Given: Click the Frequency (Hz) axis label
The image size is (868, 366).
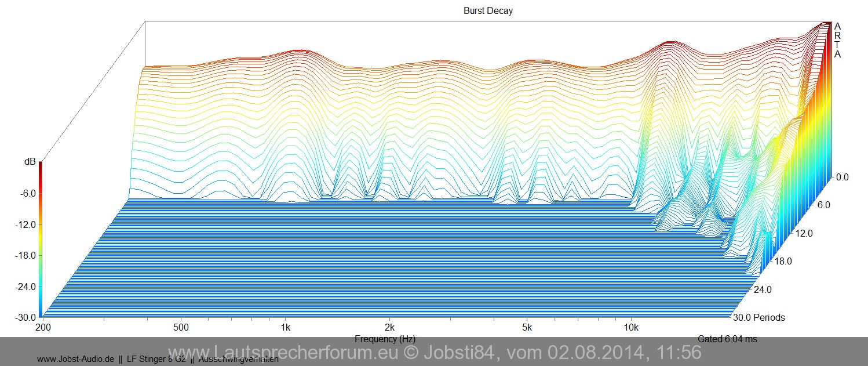Looking at the screenshot, I should point(385,339).
